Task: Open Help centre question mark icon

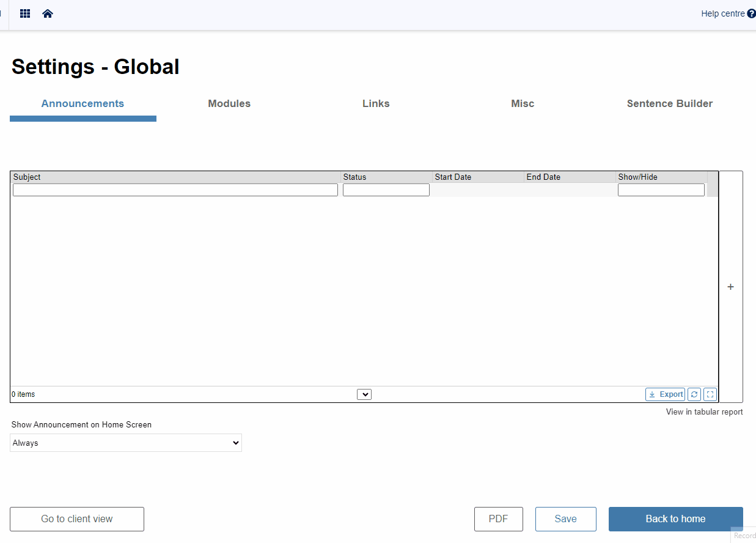Action: [x=751, y=13]
